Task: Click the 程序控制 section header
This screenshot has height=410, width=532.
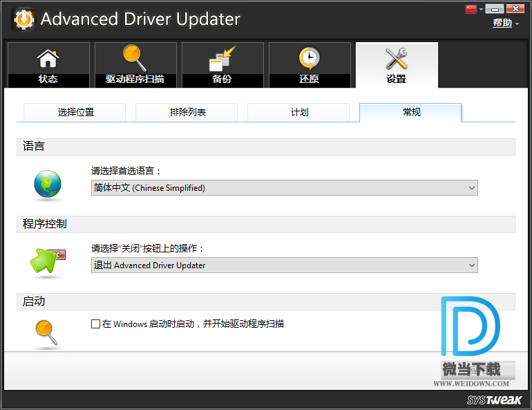Action: coord(266,224)
